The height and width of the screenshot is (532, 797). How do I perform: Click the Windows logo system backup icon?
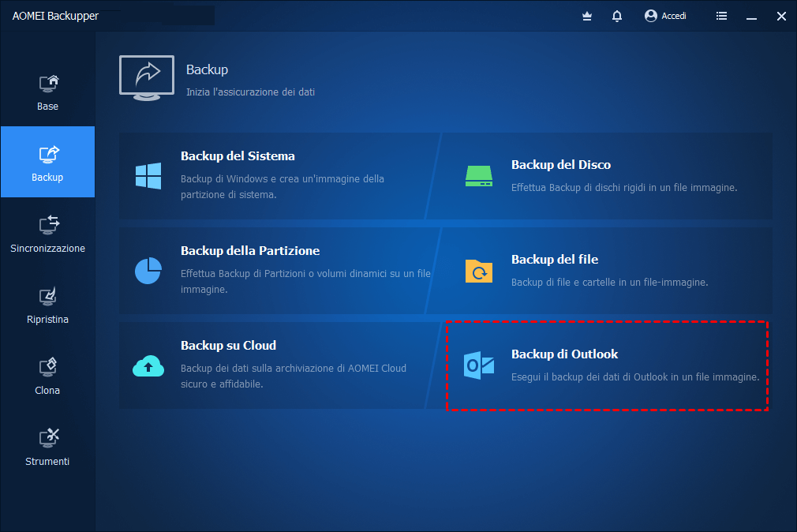coord(148,176)
